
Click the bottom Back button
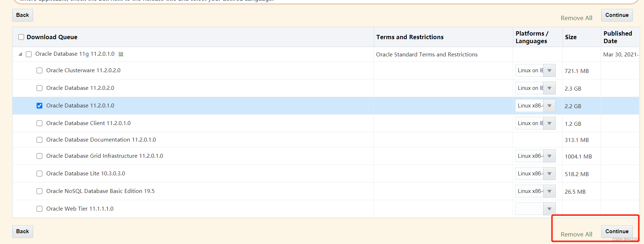click(23, 231)
